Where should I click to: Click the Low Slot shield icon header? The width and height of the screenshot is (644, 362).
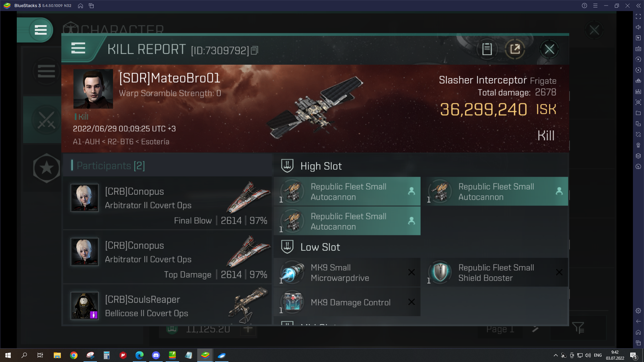coord(287,247)
